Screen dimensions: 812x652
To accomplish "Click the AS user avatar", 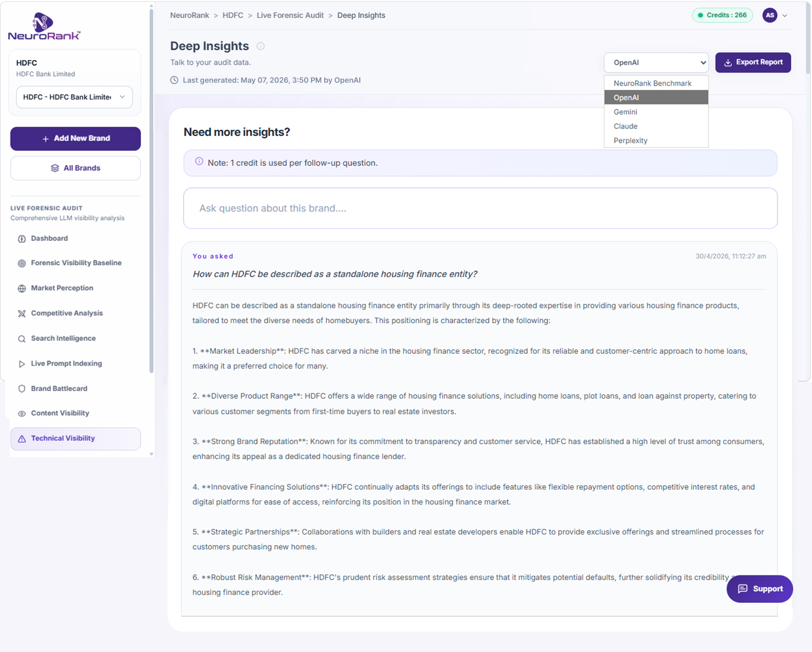I will point(770,15).
